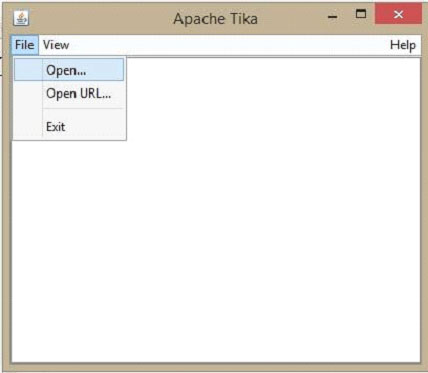This screenshot has height=373, width=428.
Task: Select Open URL... menu entry
Action: 69,94
